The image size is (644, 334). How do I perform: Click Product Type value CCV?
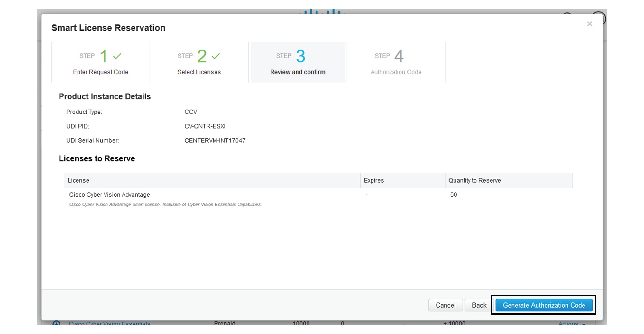click(191, 112)
